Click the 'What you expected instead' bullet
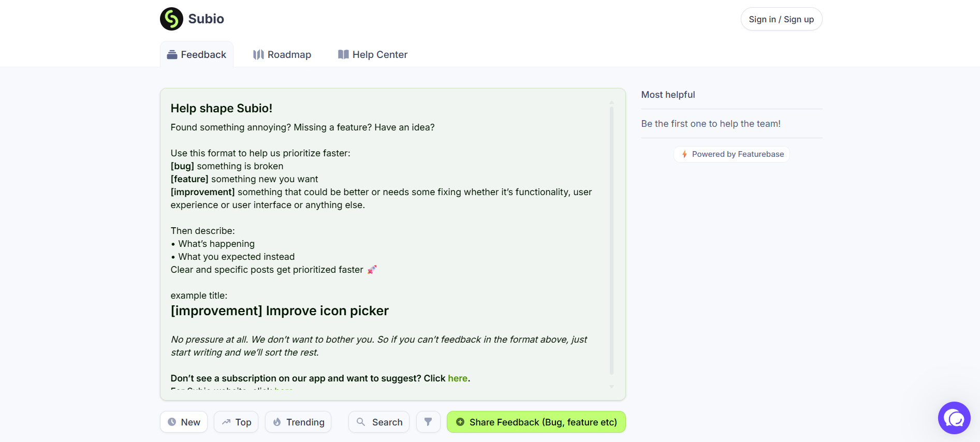Screen dimensions: 980x442 pyautogui.click(x=233, y=257)
